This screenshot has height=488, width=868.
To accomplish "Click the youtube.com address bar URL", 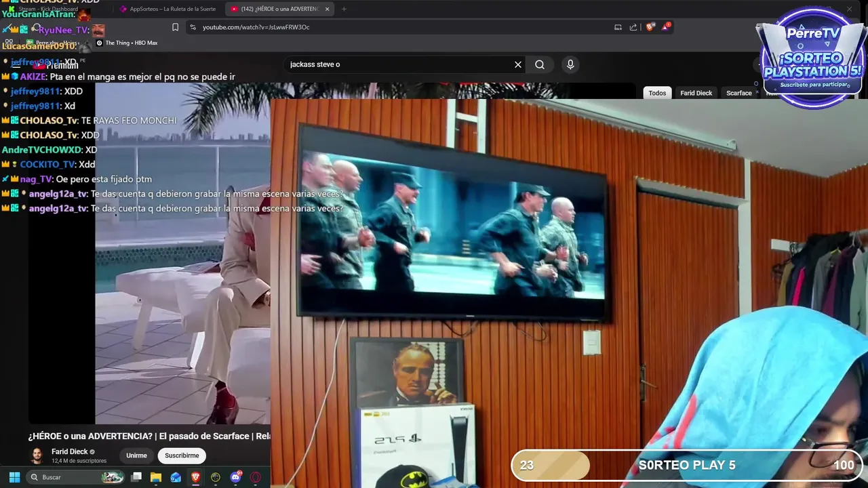I will (x=256, y=27).
